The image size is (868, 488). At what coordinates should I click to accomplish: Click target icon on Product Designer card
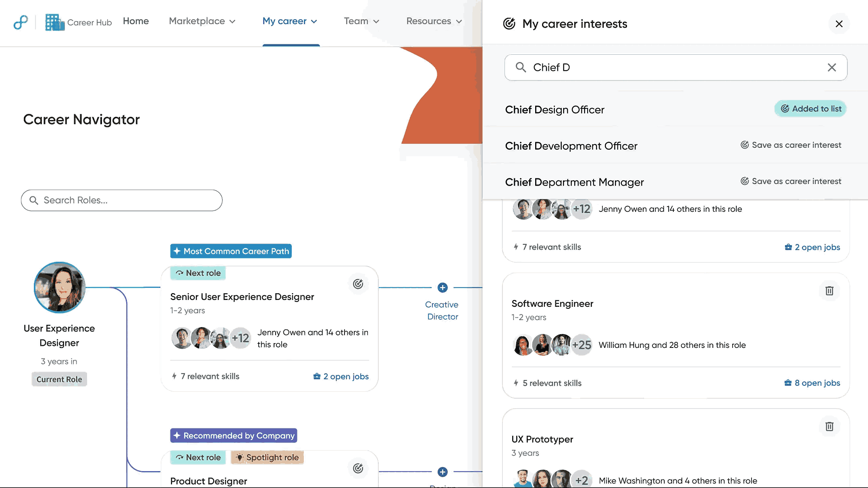[358, 468]
